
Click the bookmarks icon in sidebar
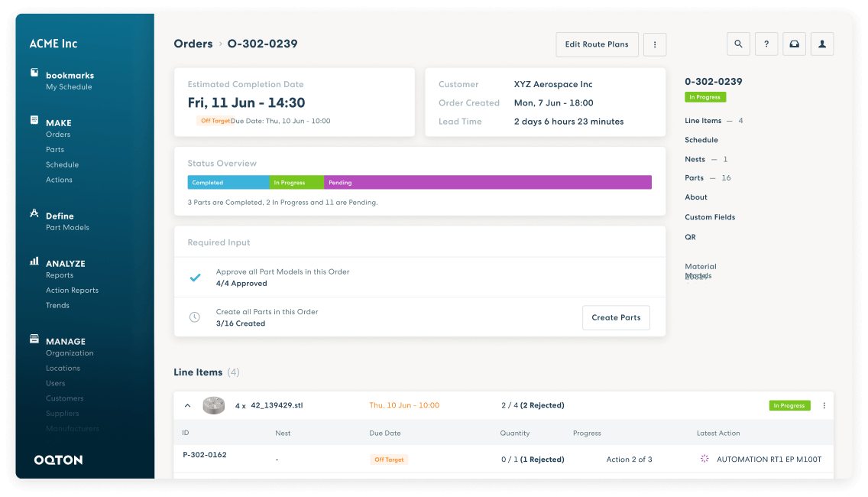click(x=34, y=73)
